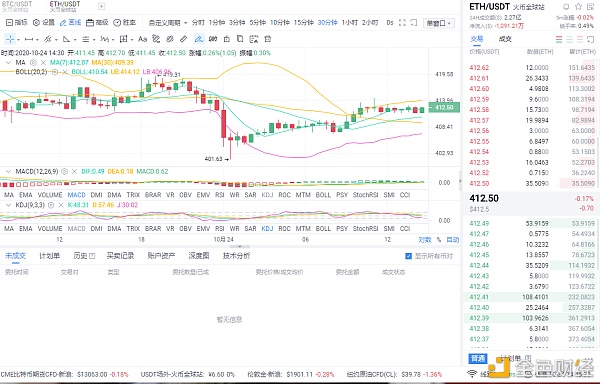Add ETH/USDT to favorites with star
This screenshot has width=600, height=384.
point(578,7)
